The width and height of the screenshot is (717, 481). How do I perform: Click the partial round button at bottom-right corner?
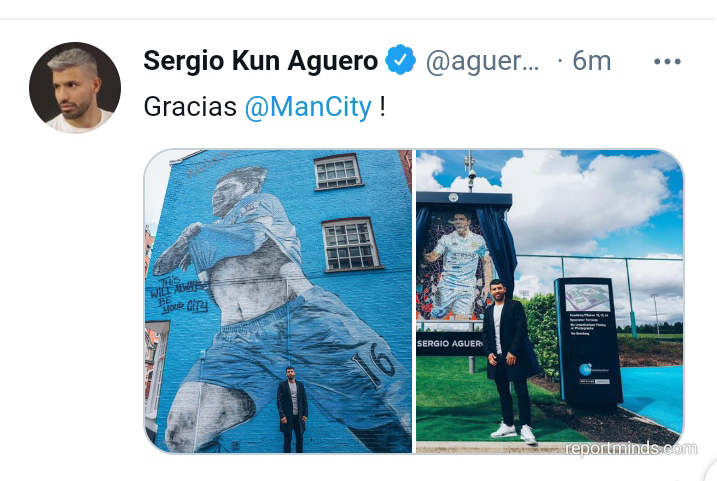711,471
